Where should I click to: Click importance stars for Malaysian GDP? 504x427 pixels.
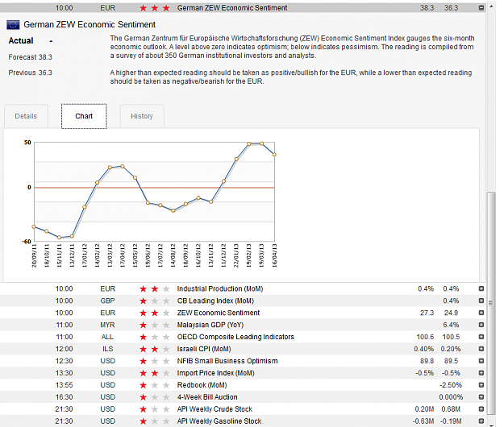155,325
